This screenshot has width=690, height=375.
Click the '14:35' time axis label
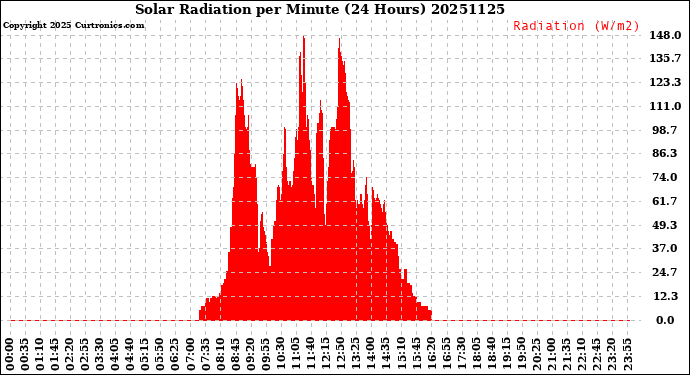click(x=386, y=355)
